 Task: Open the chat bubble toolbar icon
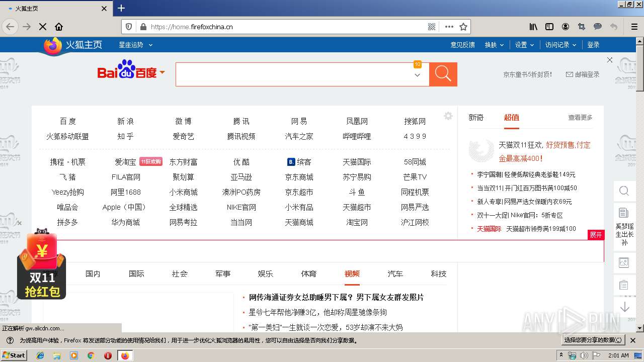[598, 27]
